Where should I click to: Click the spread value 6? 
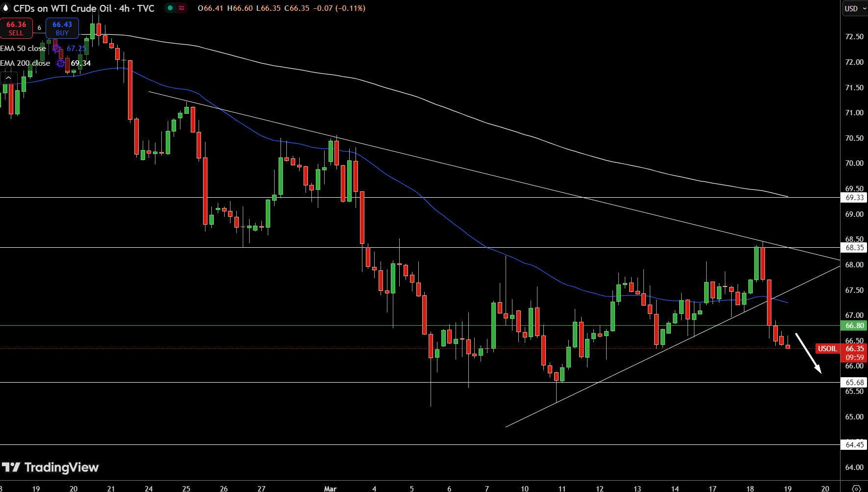[39, 28]
